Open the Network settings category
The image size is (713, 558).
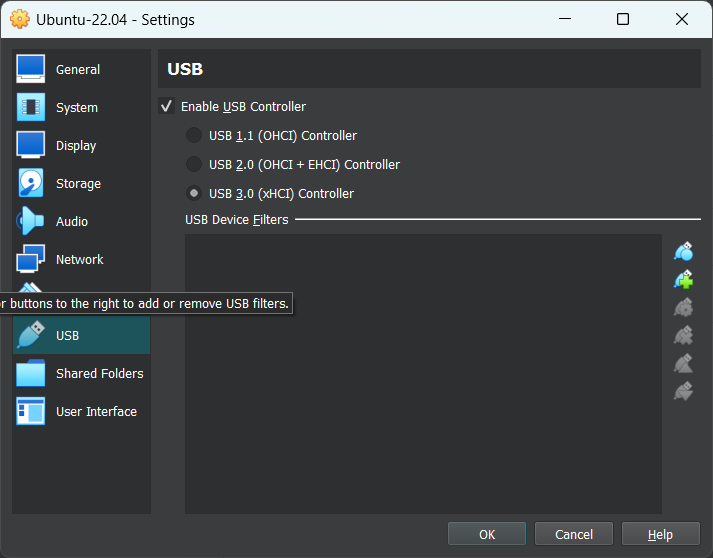[81, 259]
